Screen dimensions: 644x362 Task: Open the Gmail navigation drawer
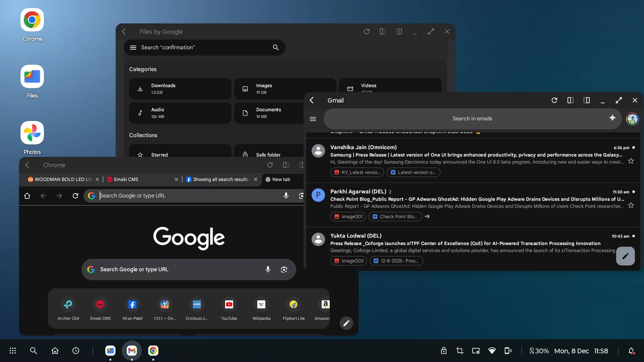pyautogui.click(x=313, y=119)
